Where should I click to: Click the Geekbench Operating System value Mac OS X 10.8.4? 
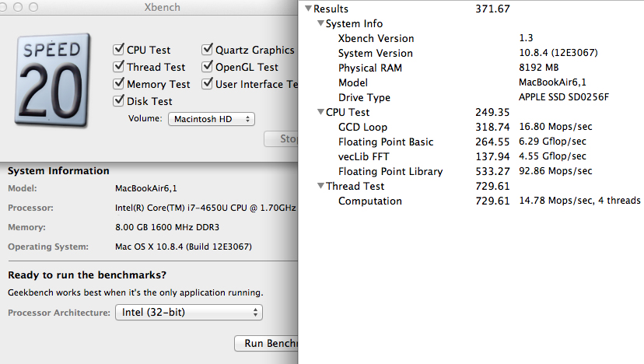pos(184,247)
